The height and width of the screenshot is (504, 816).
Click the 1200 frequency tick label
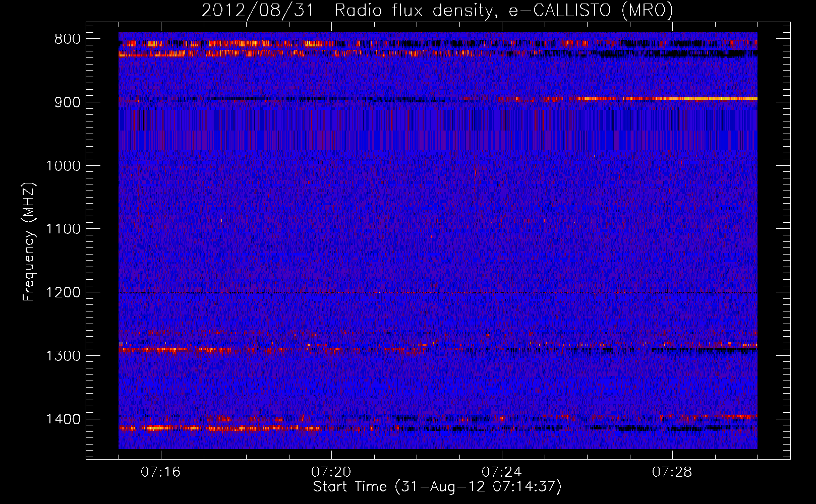coord(63,293)
